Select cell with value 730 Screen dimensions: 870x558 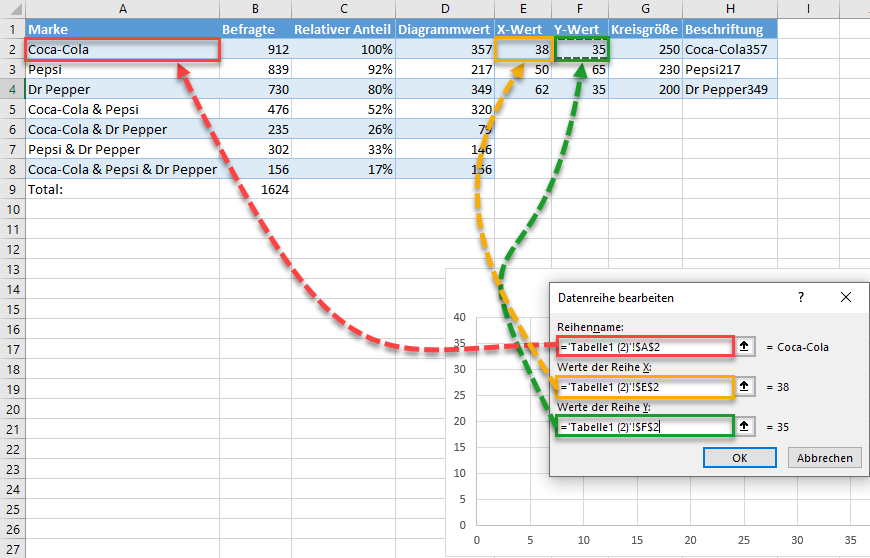255,89
